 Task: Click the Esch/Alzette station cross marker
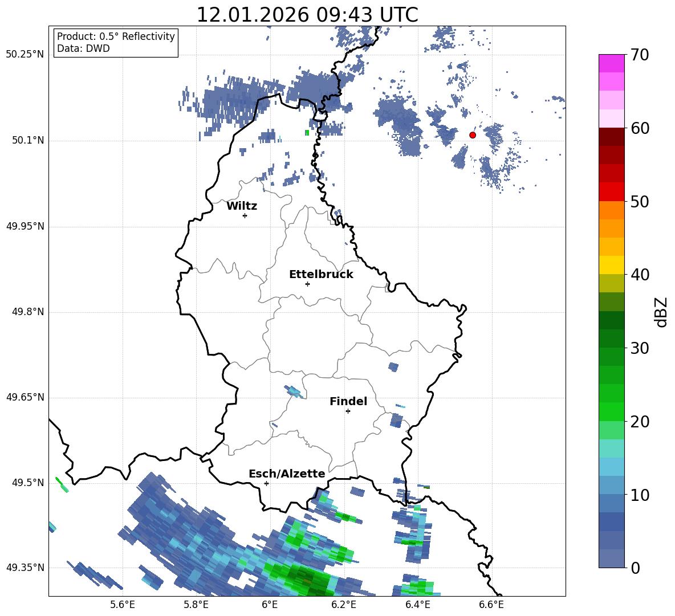266,483
